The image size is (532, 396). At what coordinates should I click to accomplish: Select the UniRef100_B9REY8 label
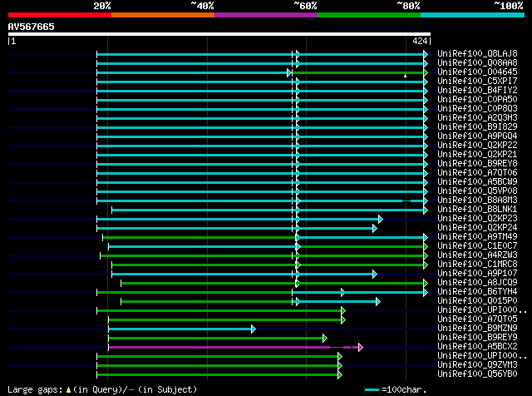(x=477, y=163)
